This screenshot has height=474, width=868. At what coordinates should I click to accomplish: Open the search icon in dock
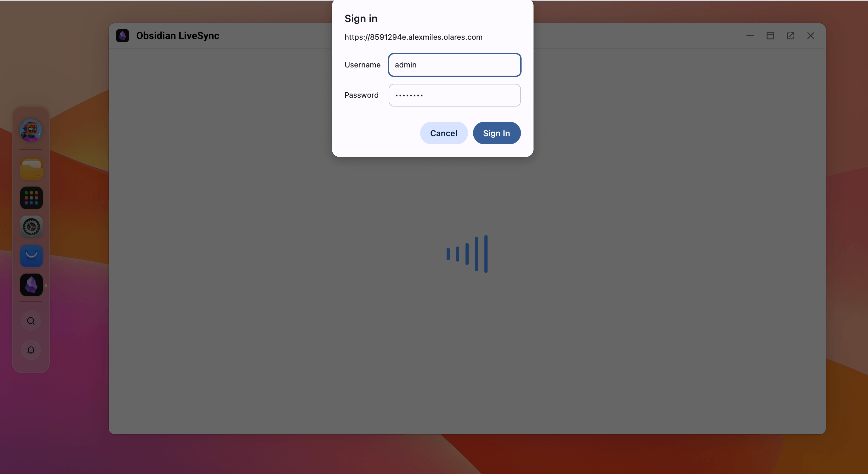tap(31, 321)
